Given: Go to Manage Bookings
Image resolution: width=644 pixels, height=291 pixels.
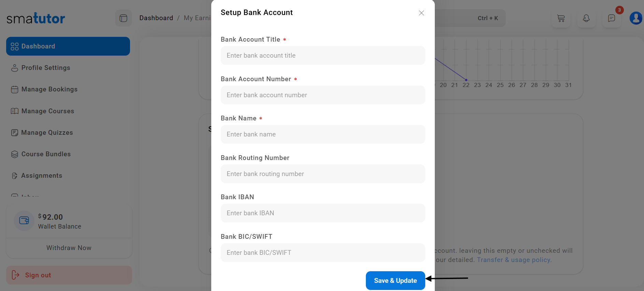Looking at the screenshot, I should tap(49, 89).
